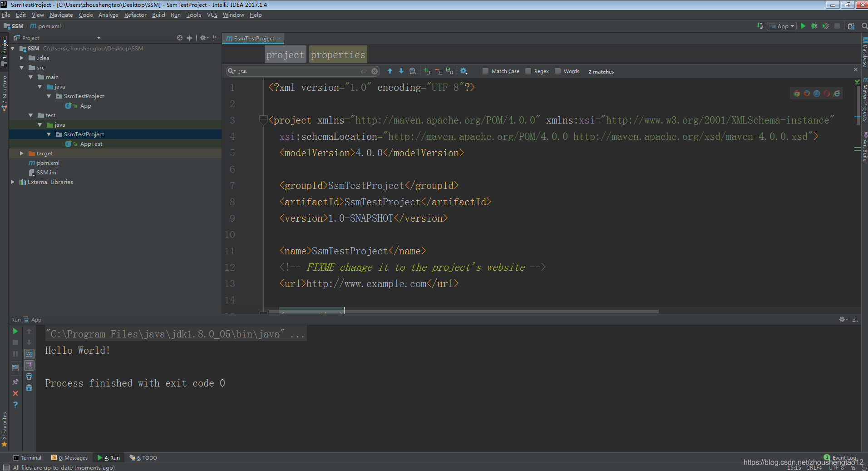Select the SsmTestProject editor tab
This screenshot has width=868, height=471.
coord(254,38)
